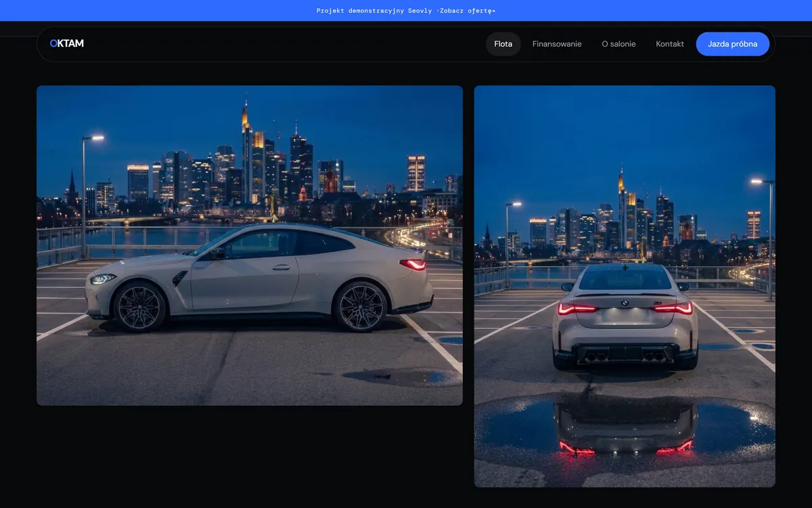Open the 'Zobacz ofertę' banner link

(x=468, y=11)
